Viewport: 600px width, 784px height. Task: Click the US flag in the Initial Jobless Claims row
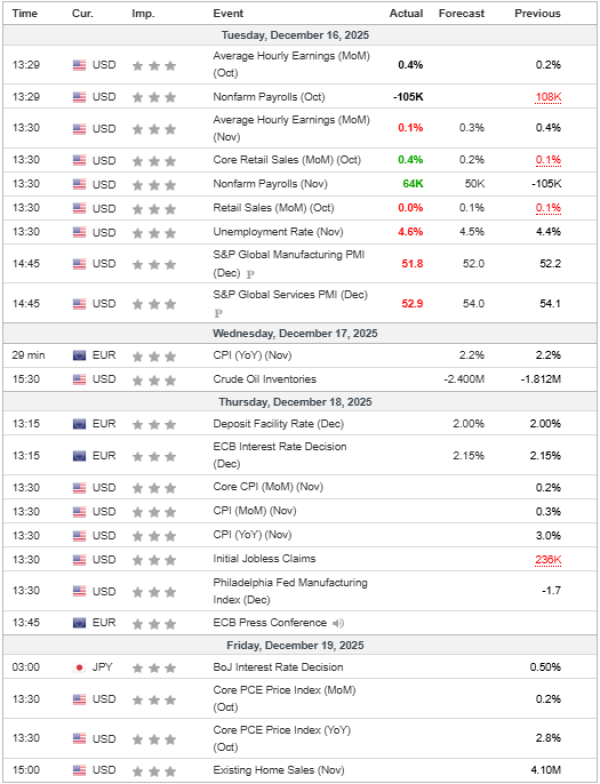pyautogui.click(x=79, y=559)
